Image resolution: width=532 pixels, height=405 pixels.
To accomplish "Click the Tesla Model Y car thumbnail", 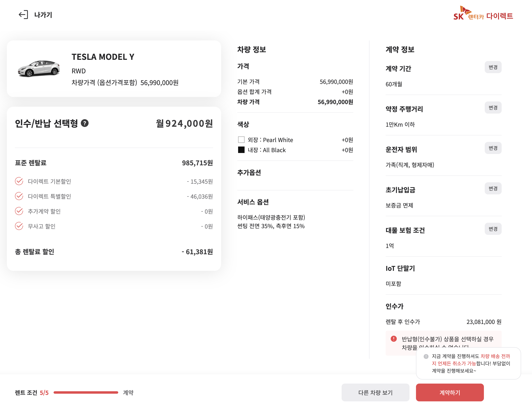I will 39,69.
